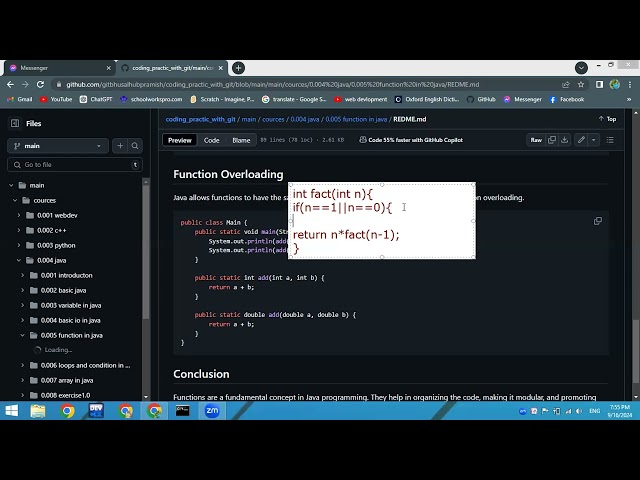The width and height of the screenshot is (640, 480).
Task: Expand the 0.001 webdev folder
Action: click(19, 215)
